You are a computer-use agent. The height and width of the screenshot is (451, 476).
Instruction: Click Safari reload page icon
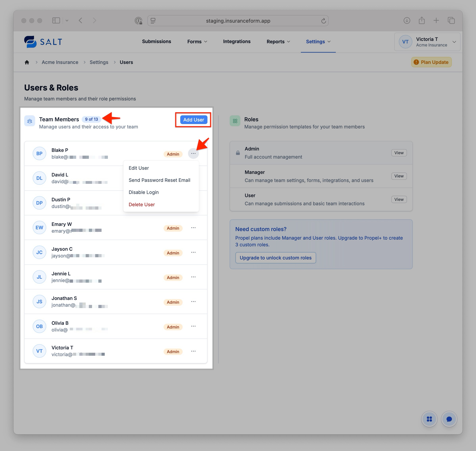[323, 21]
